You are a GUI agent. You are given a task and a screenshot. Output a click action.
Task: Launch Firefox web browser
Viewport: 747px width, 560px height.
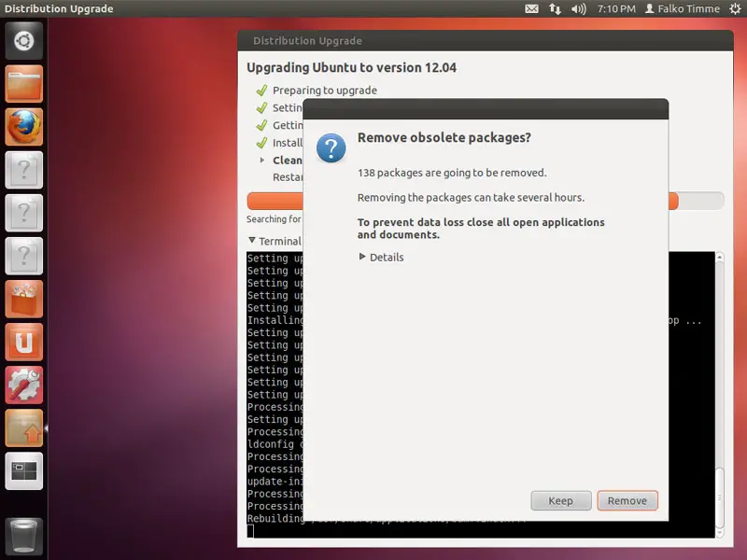point(23,127)
